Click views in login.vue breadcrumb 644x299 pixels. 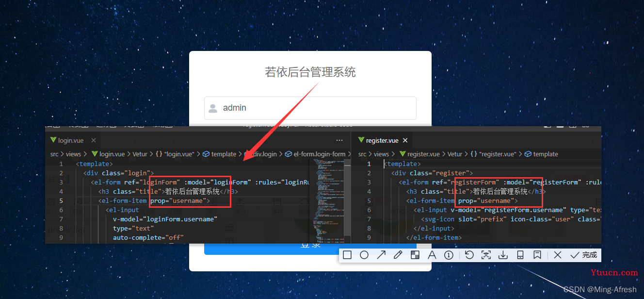pos(74,154)
